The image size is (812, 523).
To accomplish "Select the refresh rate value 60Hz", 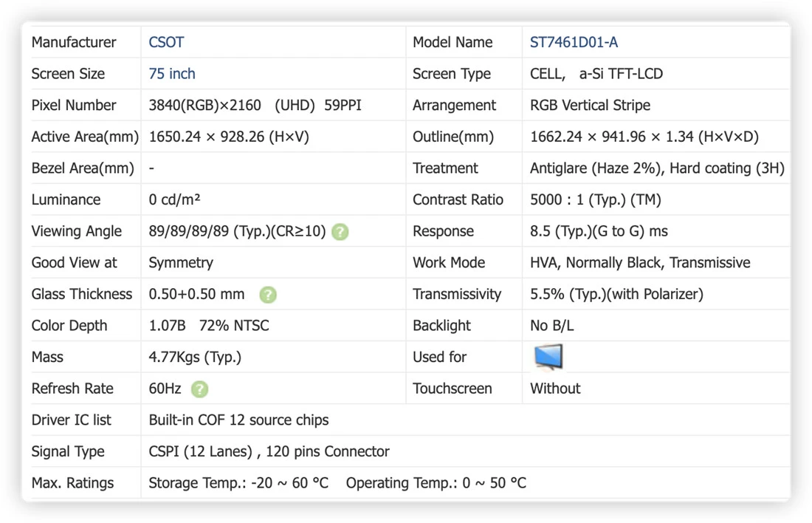I will pyautogui.click(x=165, y=389).
